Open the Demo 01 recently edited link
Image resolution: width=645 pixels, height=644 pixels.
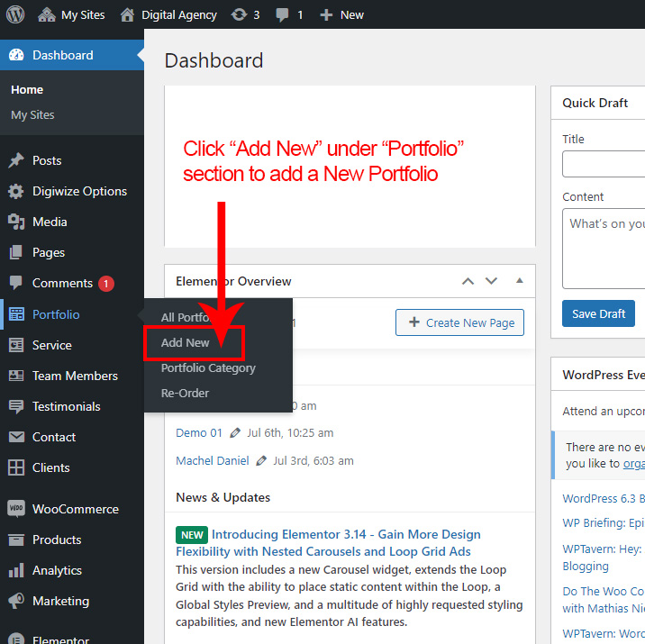point(199,433)
